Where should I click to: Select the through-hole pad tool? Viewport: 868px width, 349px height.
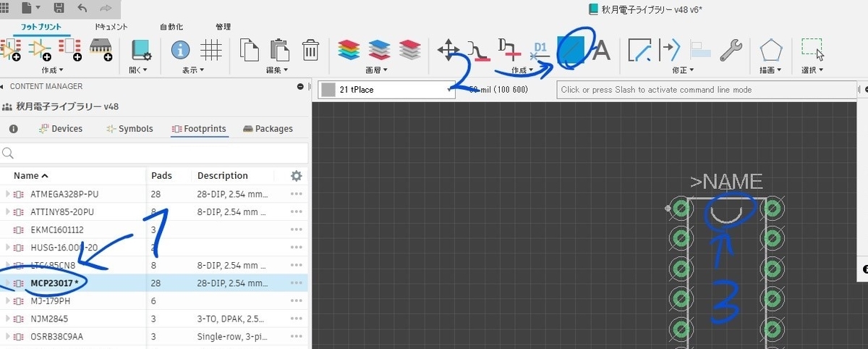(x=510, y=50)
